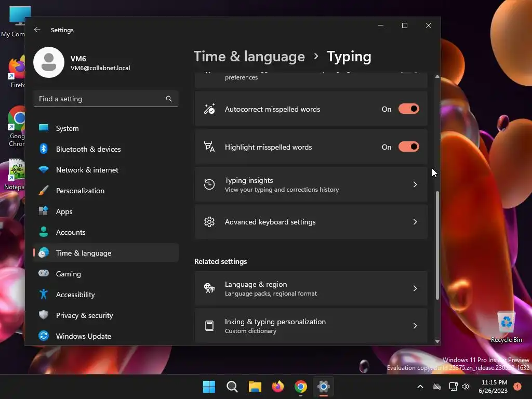
Task: Open the notification bell in taskbar corner
Action: (517, 387)
